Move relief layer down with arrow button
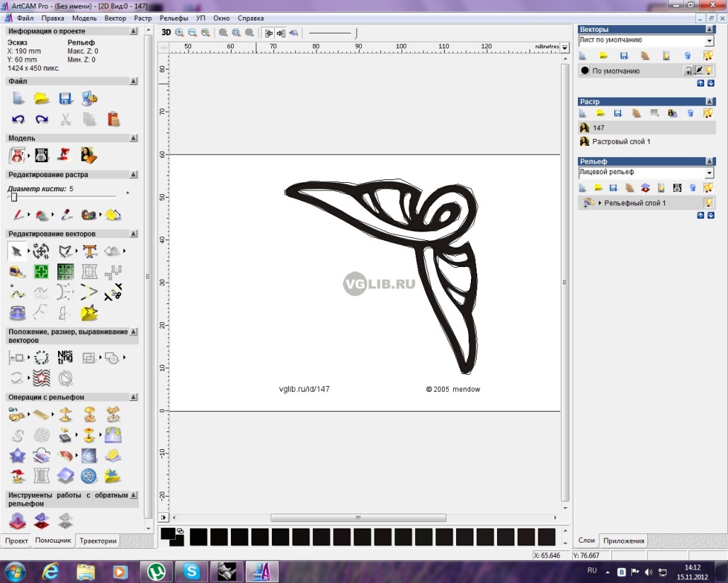Image resolution: width=728 pixels, height=583 pixels. [711, 215]
